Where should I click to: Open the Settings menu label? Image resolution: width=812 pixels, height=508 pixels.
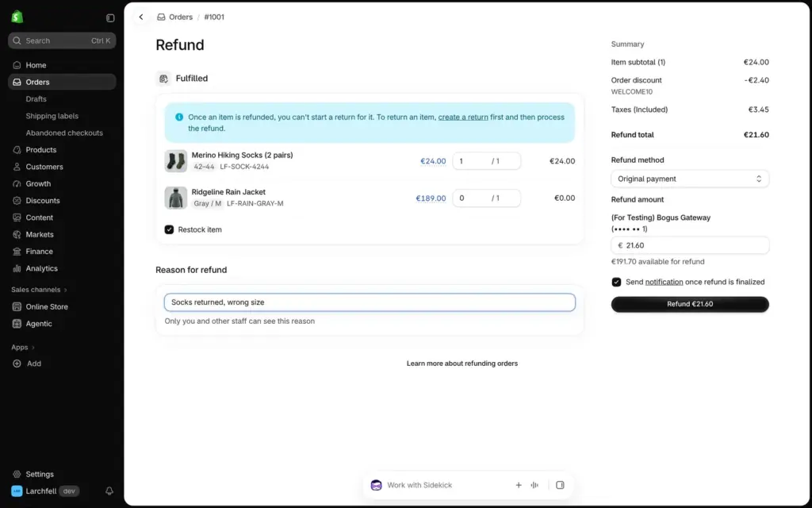coord(40,475)
